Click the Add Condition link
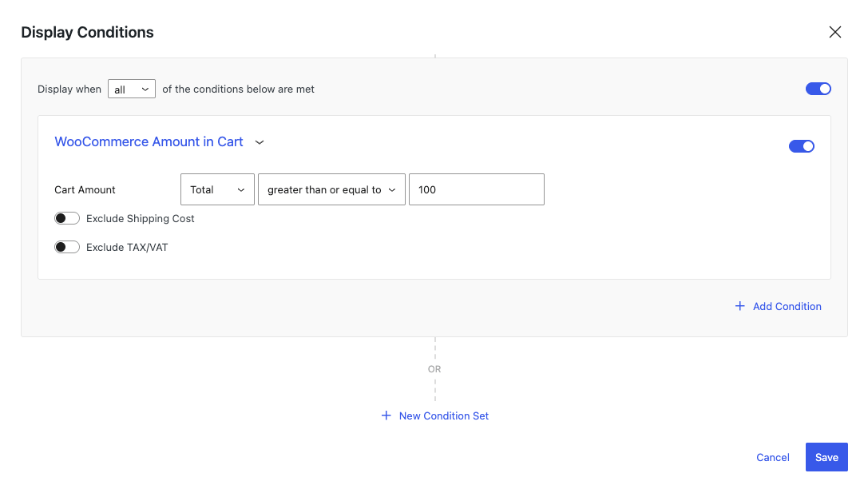The height and width of the screenshot is (493, 868). [x=778, y=306]
